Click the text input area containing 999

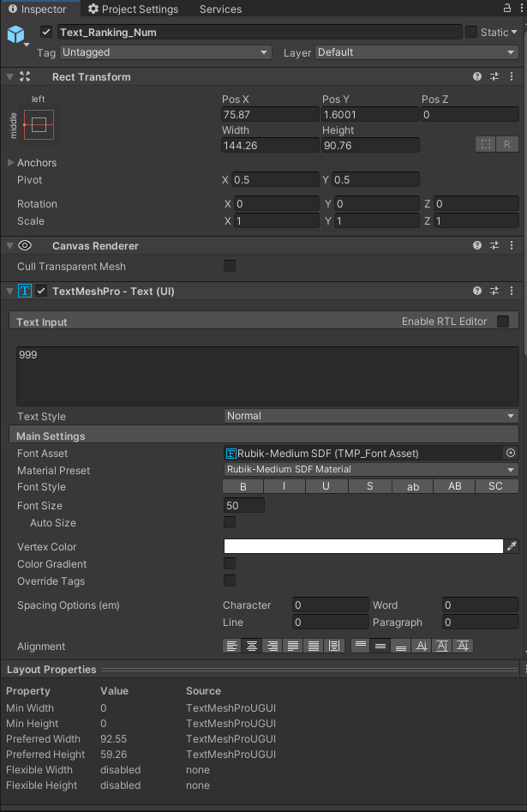(267, 376)
